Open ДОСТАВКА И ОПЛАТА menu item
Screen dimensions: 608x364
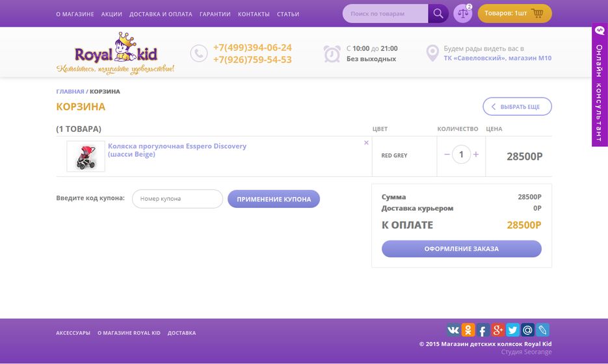pos(161,14)
